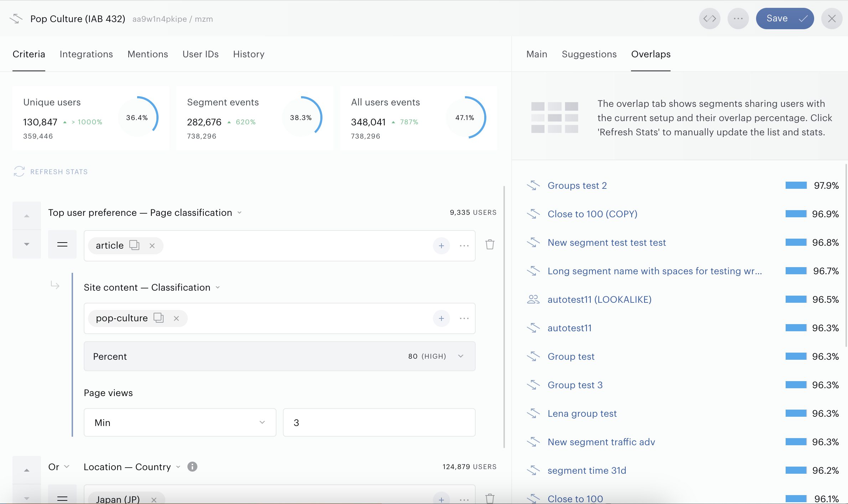Screen dimensions: 848x504
Task: Save the segment
Action: (x=785, y=19)
